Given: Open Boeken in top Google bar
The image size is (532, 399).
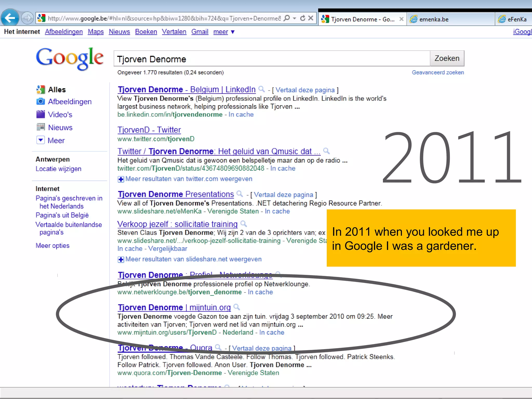Looking at the screenshot, I should click(146, 32).
